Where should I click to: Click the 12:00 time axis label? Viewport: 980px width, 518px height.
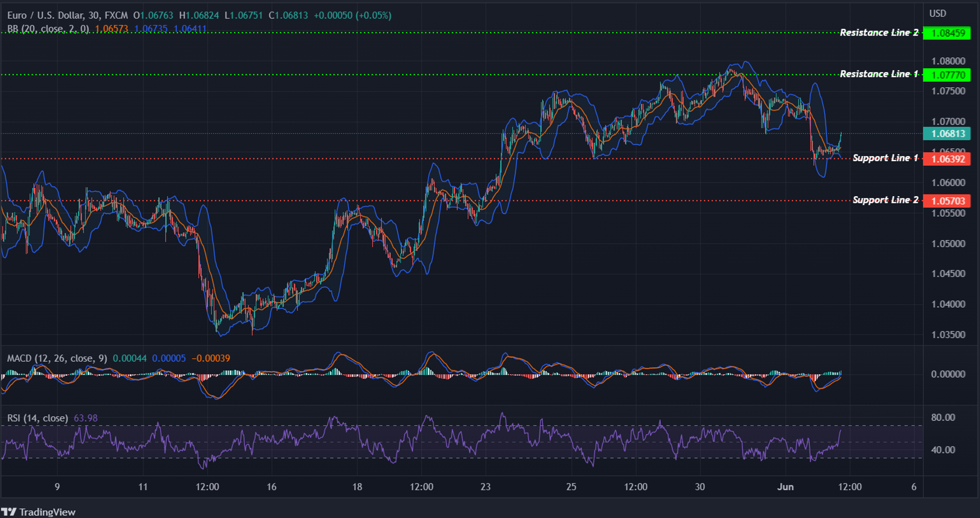(849, 486)
